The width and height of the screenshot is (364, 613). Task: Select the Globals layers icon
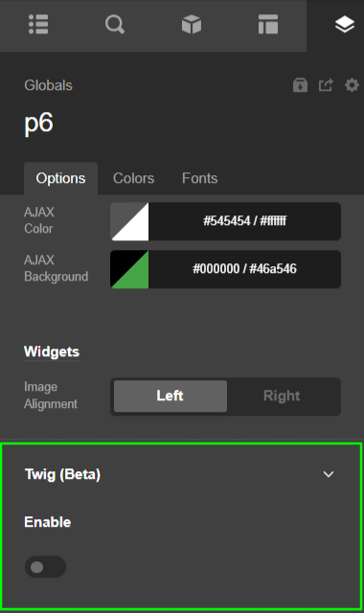tap(345, 24)
